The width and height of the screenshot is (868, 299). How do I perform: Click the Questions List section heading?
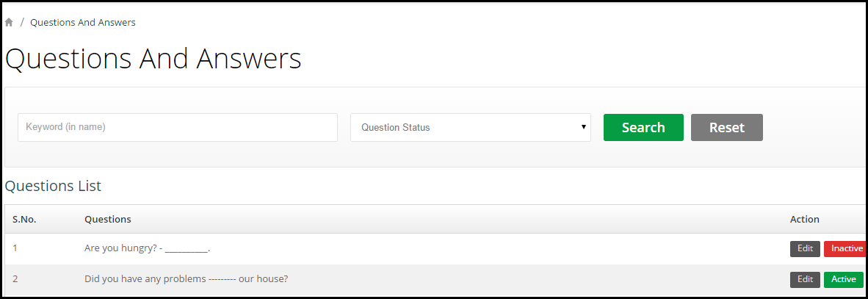(53, 186)
